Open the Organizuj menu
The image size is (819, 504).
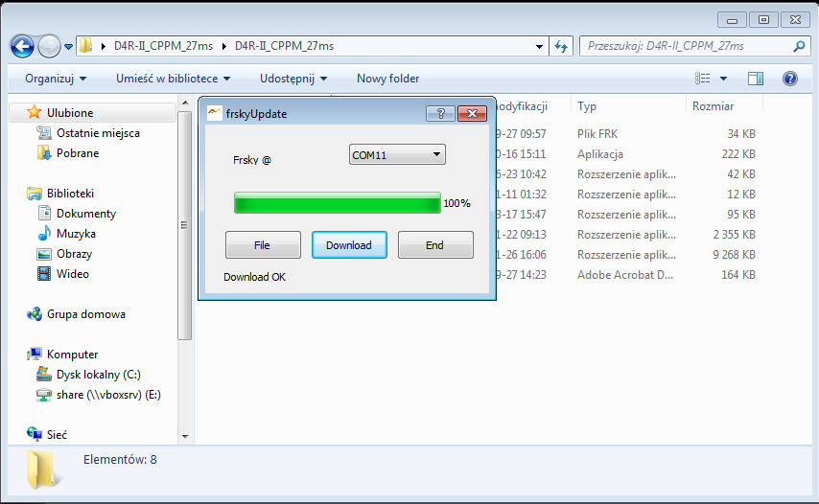[56, 79]
